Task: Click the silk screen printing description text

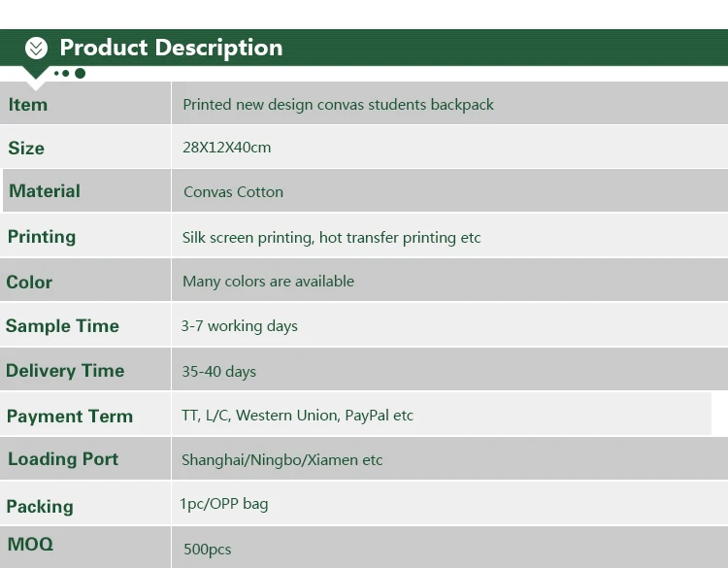Action: [331, 238]
